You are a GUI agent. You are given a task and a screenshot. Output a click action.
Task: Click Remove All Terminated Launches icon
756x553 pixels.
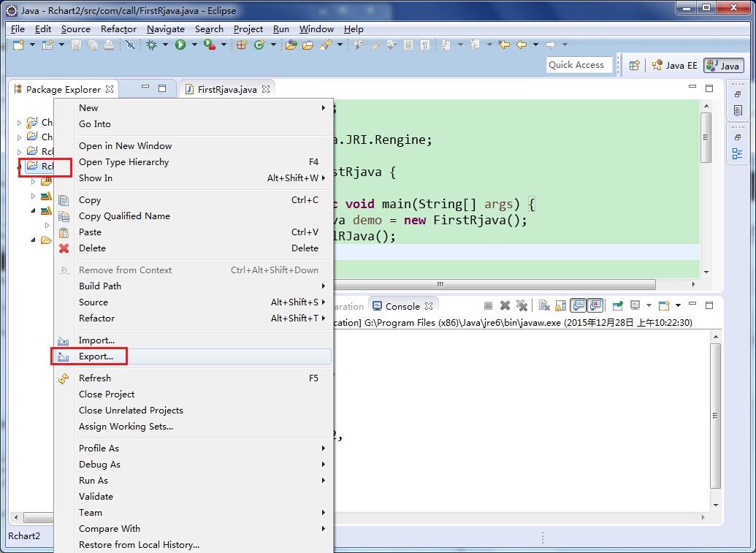point(522,305)
